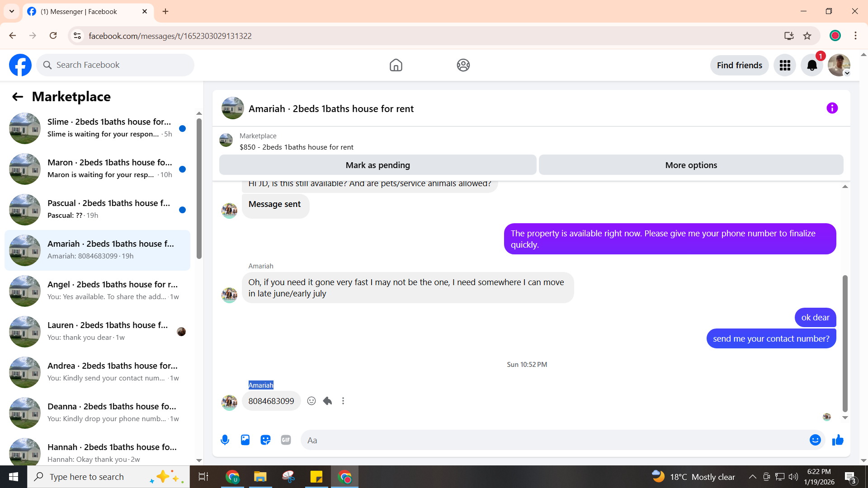Open the sticker picker icon
Image resolution: width=868 pixels, height=488 pixels.
pos(265,440)
